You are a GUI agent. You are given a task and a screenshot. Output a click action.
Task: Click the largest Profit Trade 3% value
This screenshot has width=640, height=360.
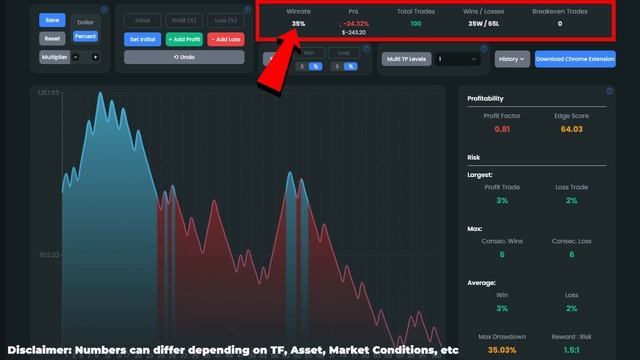[x=502, y=200]
